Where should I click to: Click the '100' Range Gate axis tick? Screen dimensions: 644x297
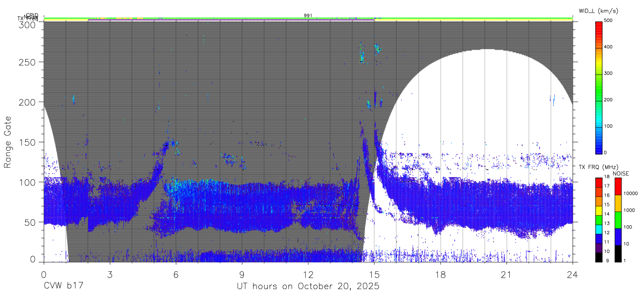[x=27, y=182]
